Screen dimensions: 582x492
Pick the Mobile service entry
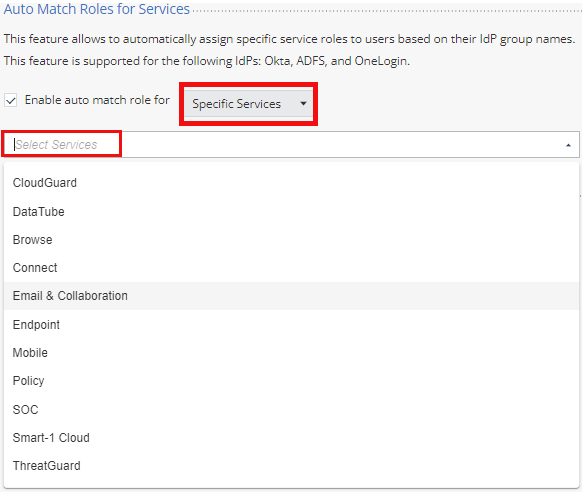coord(291,352)
